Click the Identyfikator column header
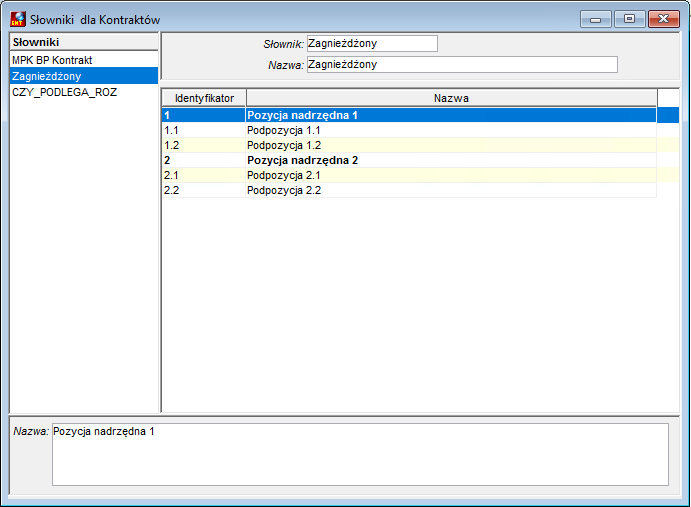The image size is (691, 507). pyautogui.click(x=204, y=98)
